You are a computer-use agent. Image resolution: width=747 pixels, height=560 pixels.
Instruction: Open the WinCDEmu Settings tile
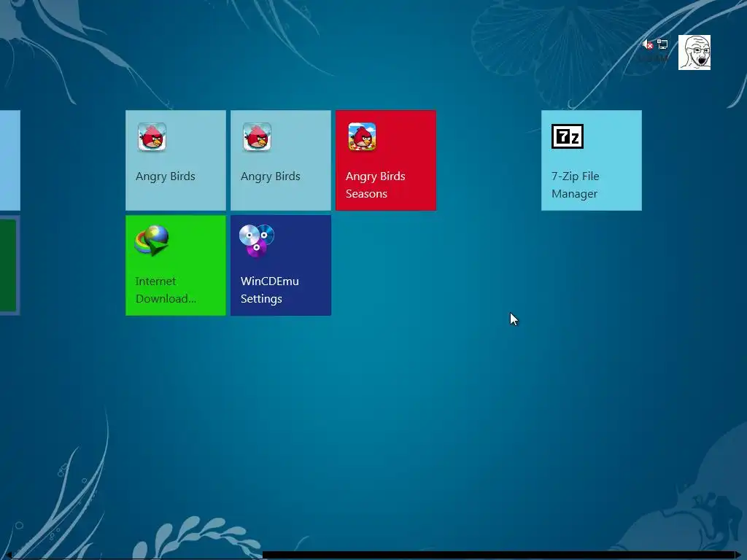click(x=281, y=265)
